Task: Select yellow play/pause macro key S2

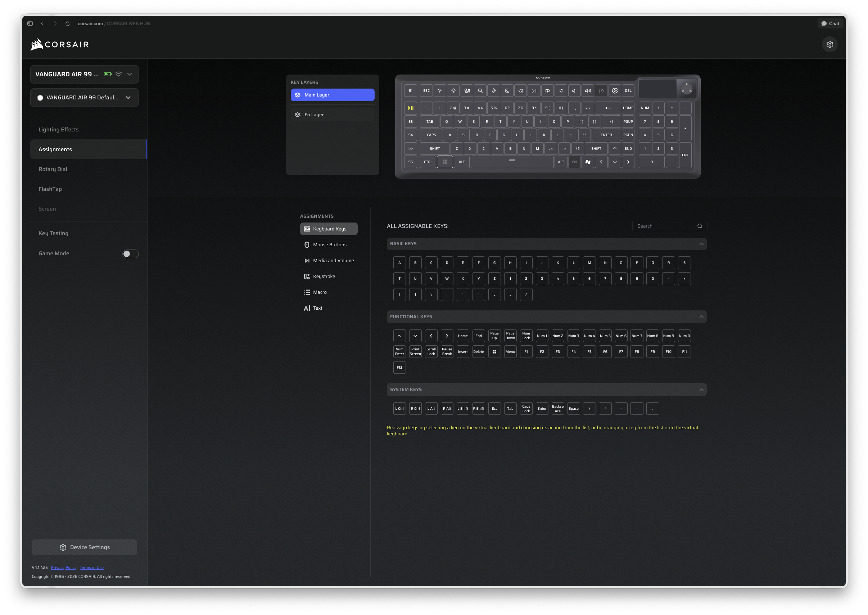Action: [x=411, y=108]
